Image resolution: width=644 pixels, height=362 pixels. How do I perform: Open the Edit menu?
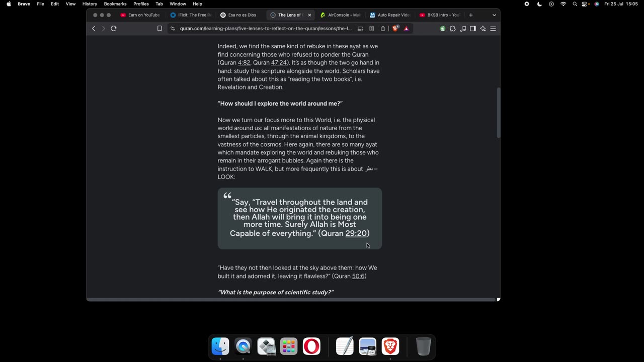tap(55, 4)
